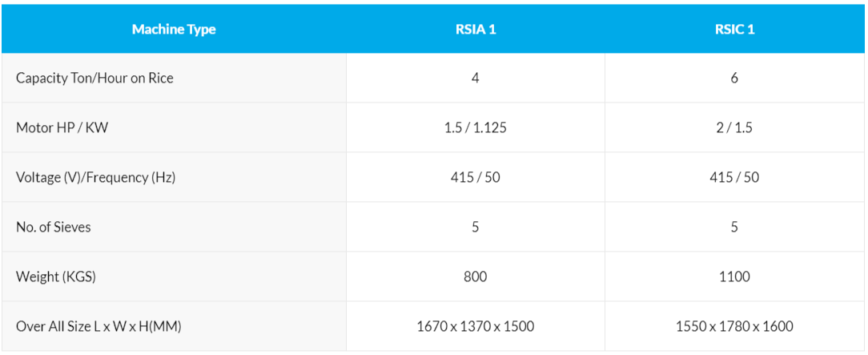Select the 1.5 / 1.125 motor value
868x355 pixels.
(476, 128)
